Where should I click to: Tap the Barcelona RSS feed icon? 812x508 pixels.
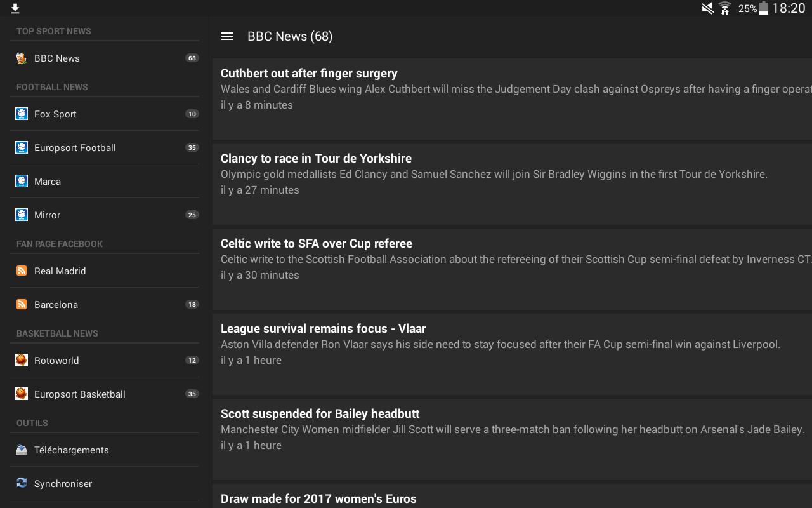coord(22,305)
